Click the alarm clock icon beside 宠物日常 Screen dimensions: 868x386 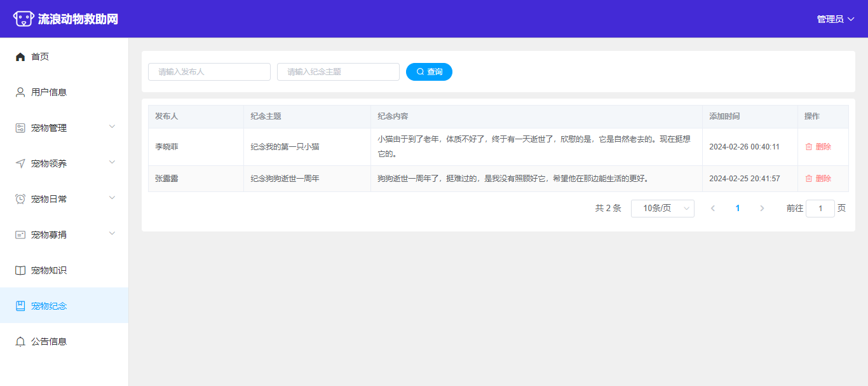(x=20, y=199)
